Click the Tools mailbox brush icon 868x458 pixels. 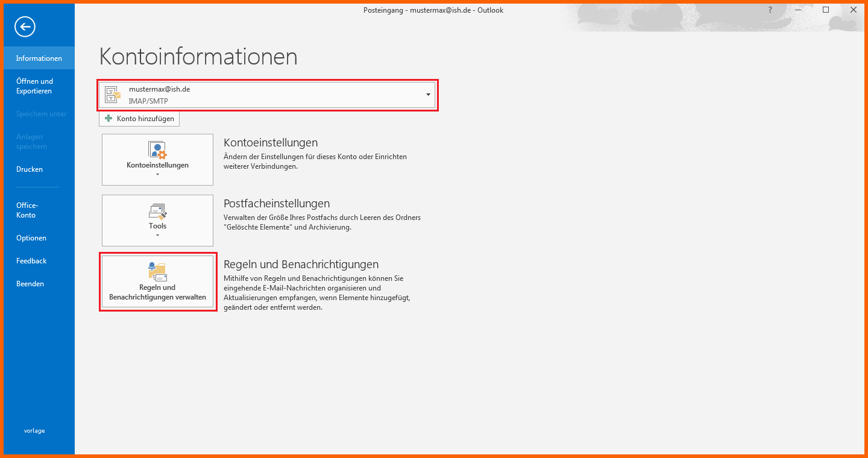click(x=157, y=211)
